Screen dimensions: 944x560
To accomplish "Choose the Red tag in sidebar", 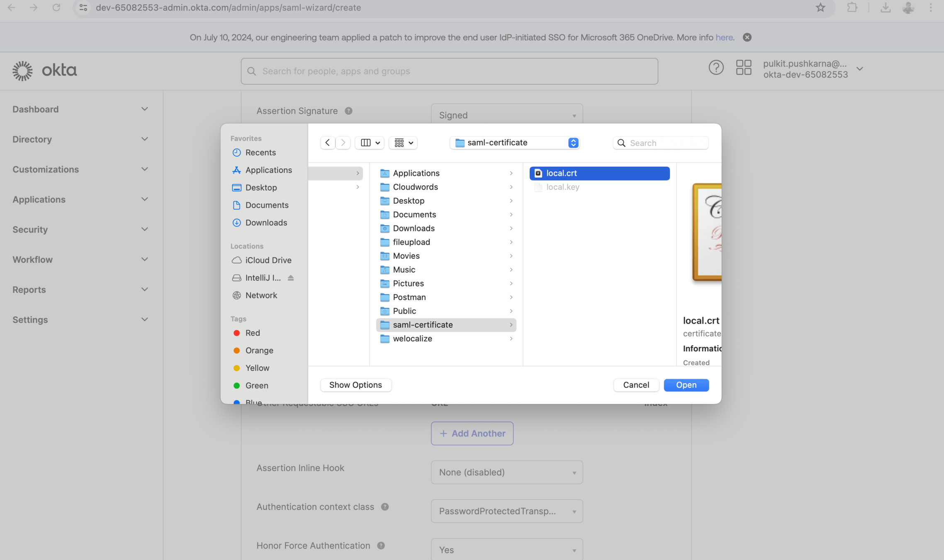I will tap(252, 333).
